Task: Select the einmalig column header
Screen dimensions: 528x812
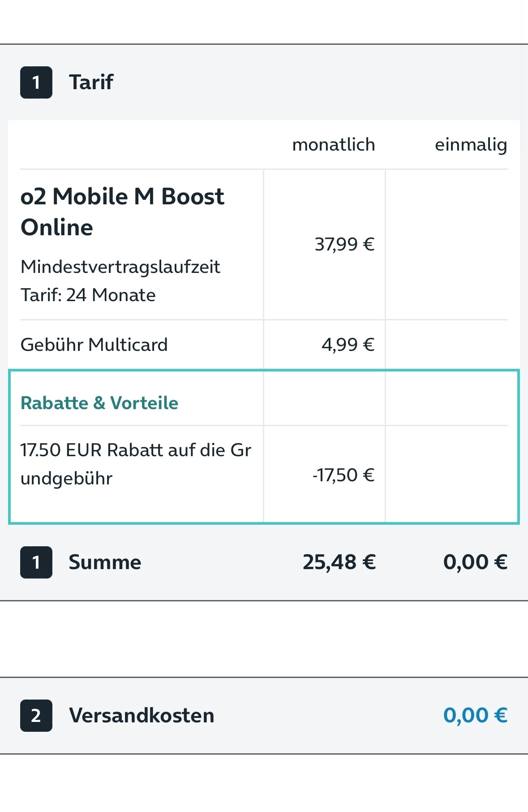Action: (x=471, y=145)
